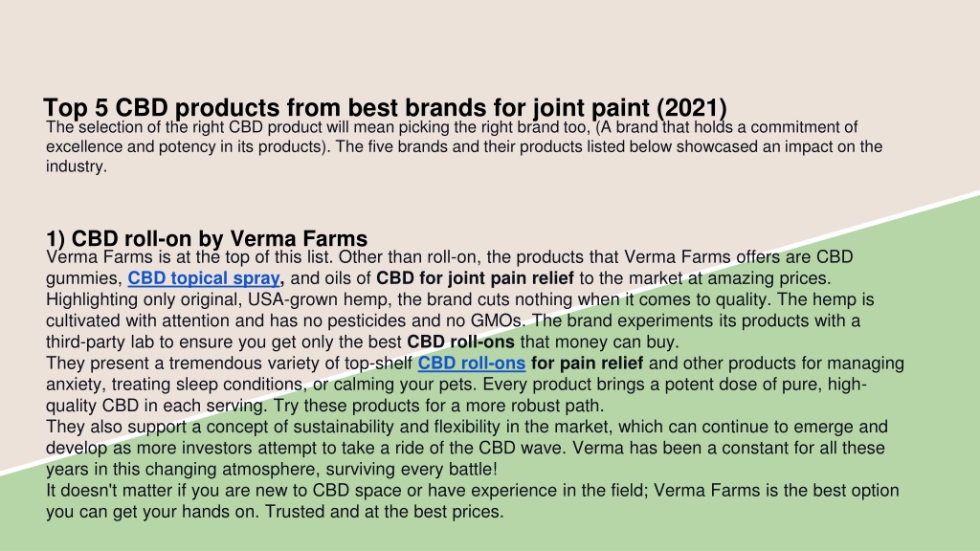
Task: Select the Top 5 CBD products title
Action: pyautogui.click(x=385, y=107)
